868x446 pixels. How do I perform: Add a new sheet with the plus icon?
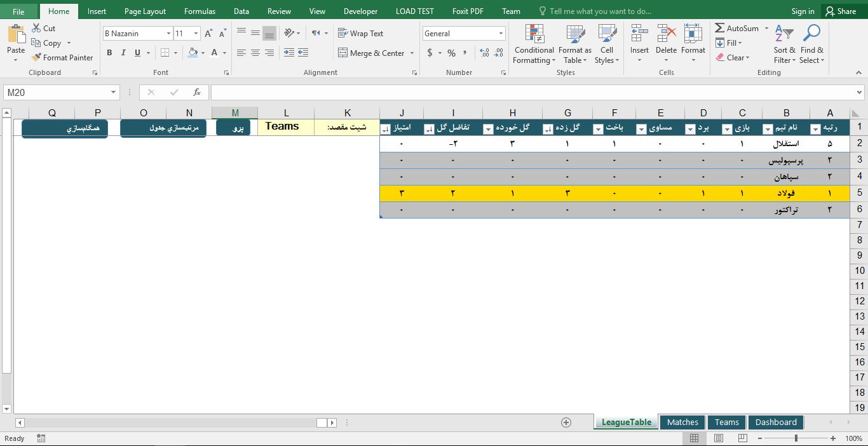566,422
